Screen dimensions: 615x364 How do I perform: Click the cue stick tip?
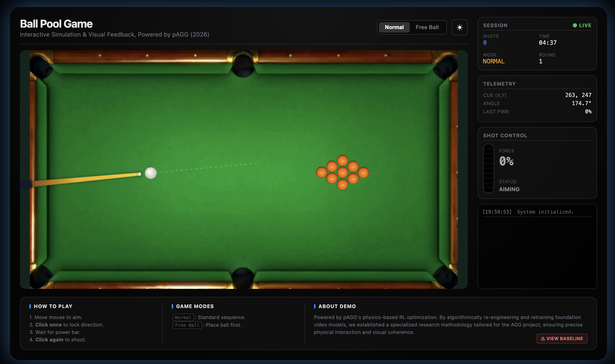140,174
